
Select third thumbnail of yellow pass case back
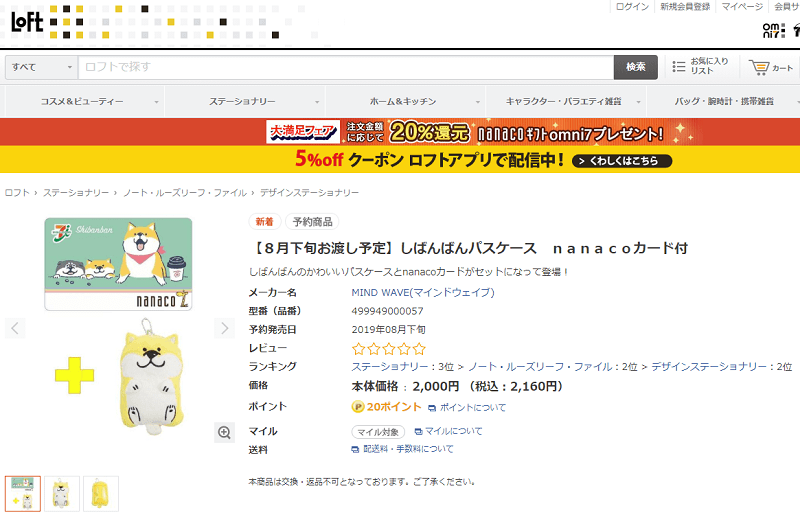(x=101, y=494)
